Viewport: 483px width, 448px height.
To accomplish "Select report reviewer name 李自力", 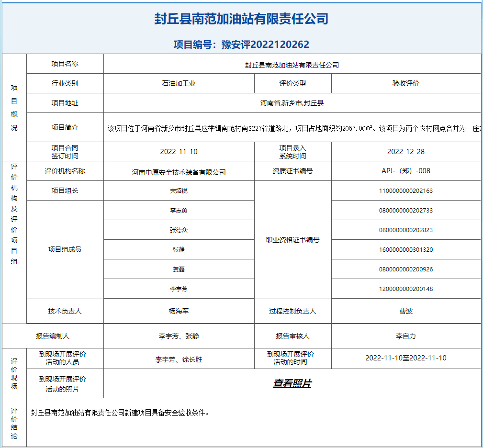I will tap(405, 336).
